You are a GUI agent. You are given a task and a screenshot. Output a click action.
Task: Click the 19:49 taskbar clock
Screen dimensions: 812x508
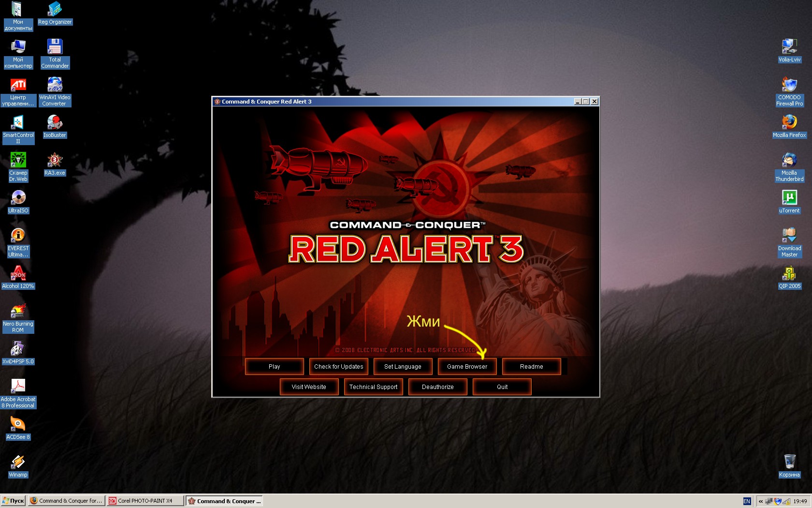pyautogui.click(x=800, y=501)
